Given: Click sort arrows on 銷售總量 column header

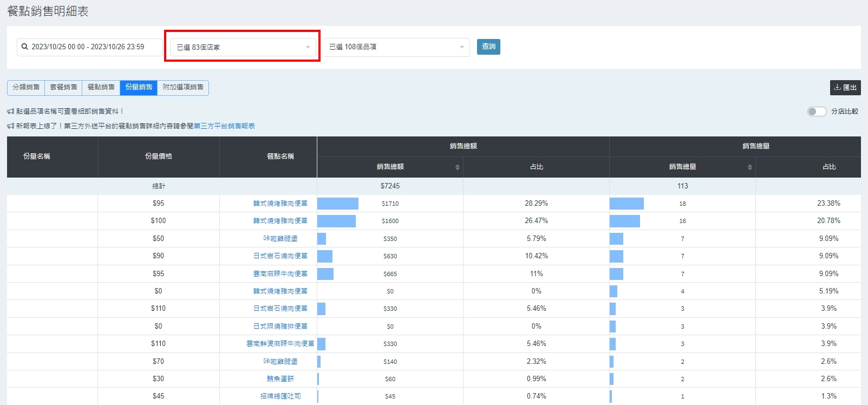Looking at the screenshot, I should (750, 167).
